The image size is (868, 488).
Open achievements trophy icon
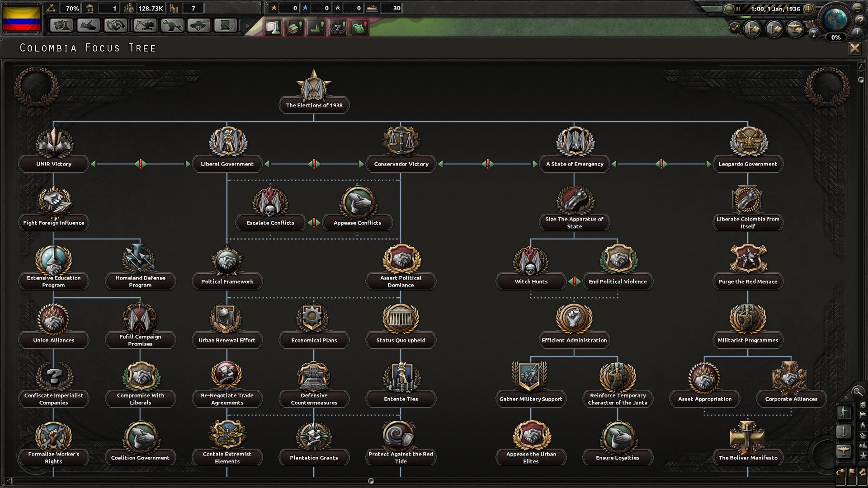[814, 33]
